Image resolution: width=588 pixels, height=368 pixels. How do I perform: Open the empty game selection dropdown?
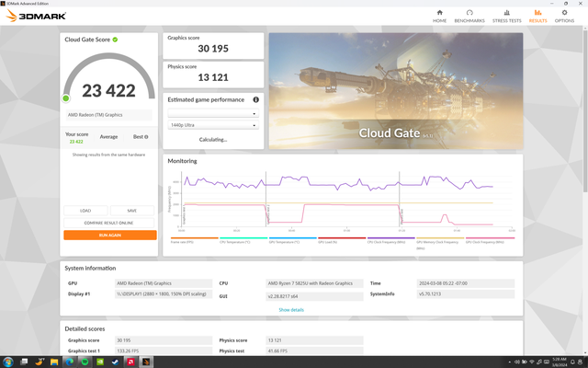pos(213,113)
